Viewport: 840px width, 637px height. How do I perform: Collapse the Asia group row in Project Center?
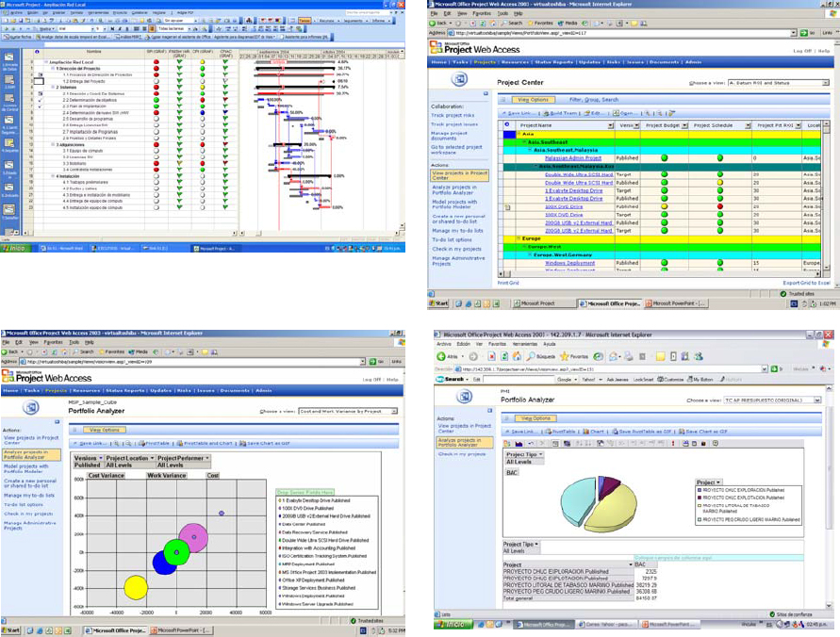pos(519,134)
